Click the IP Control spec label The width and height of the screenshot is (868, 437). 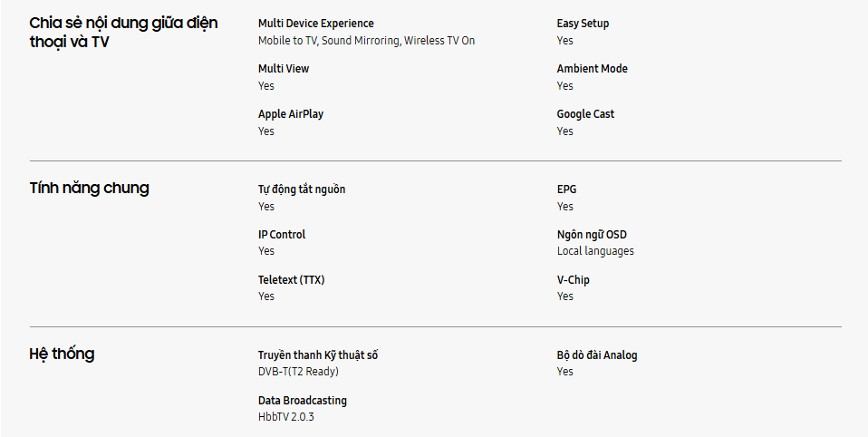point(282,235)
